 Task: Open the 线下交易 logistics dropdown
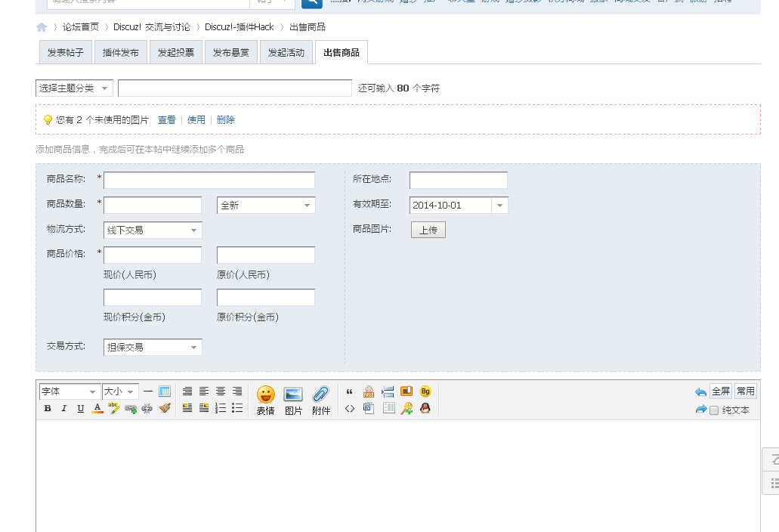point(153,230)
